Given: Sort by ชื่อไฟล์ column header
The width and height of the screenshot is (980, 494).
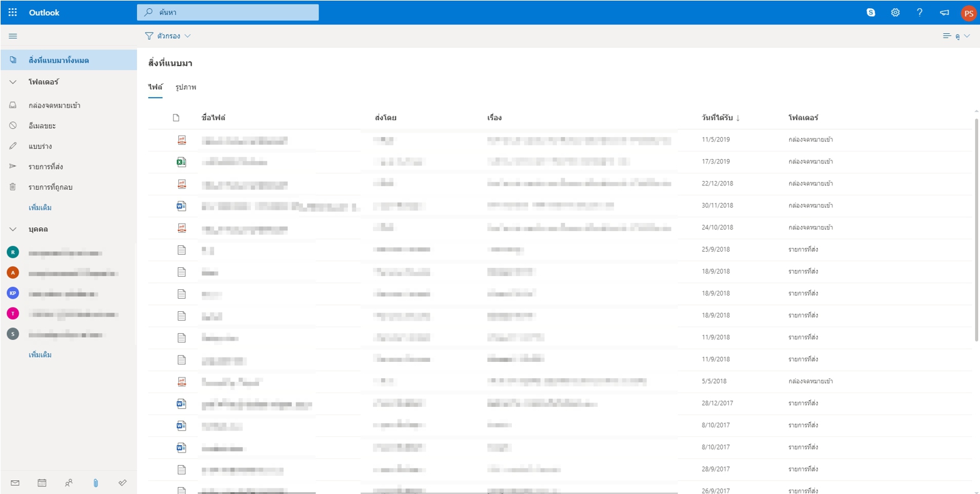Looking at the screenshot, I should [x=213, y=118].
